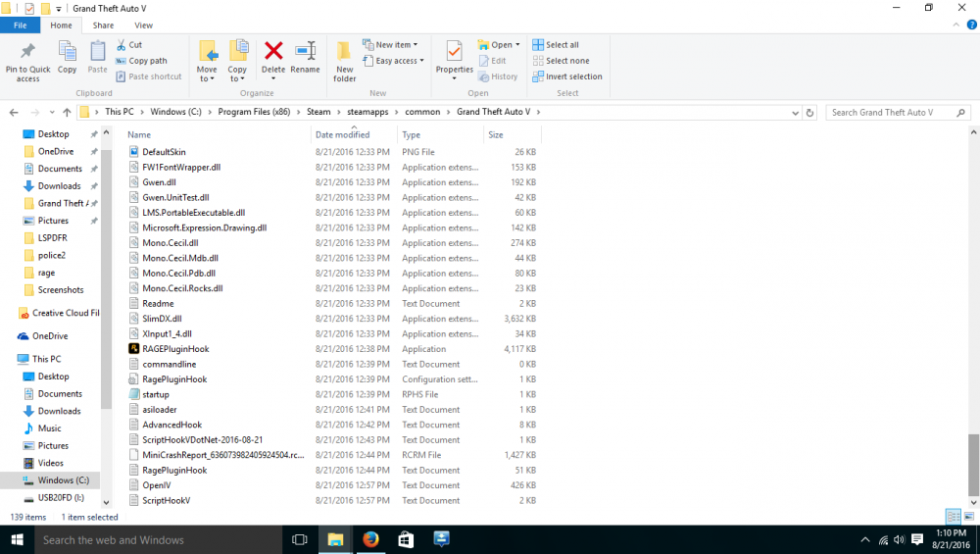Open the Move to menu
The width and height of the screenshot is (980, 554).
[x=207, y=61]
